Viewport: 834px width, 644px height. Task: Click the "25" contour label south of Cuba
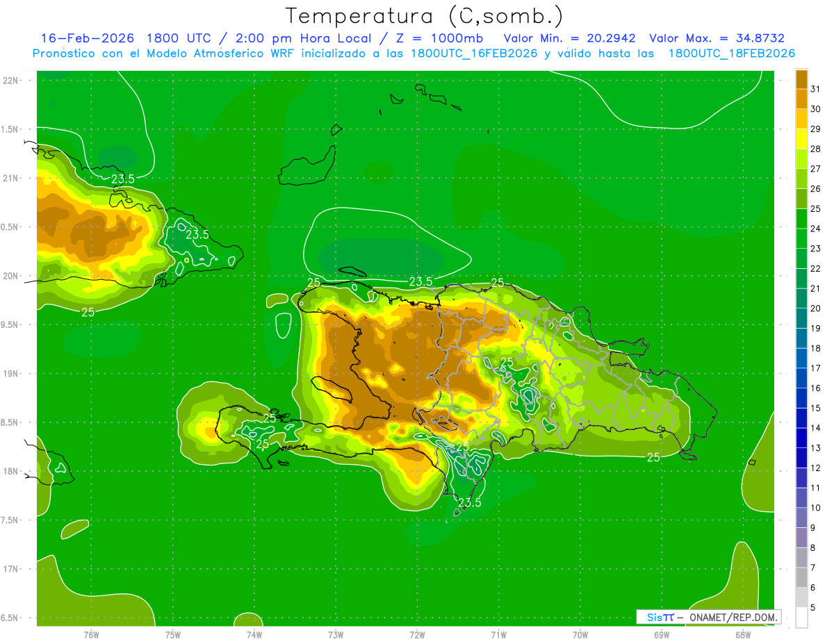(88, 312)
